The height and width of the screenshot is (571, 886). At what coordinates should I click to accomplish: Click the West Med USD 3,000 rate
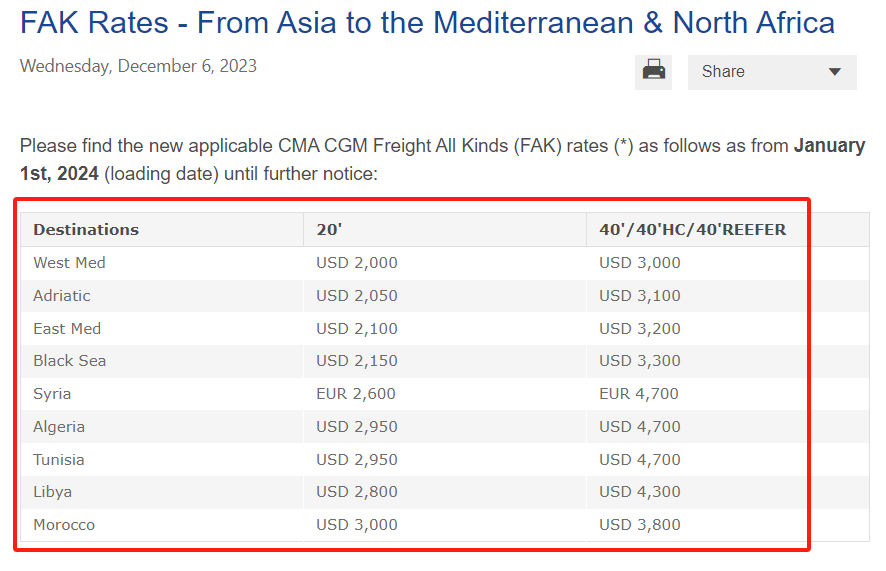[x=639, y=263]
